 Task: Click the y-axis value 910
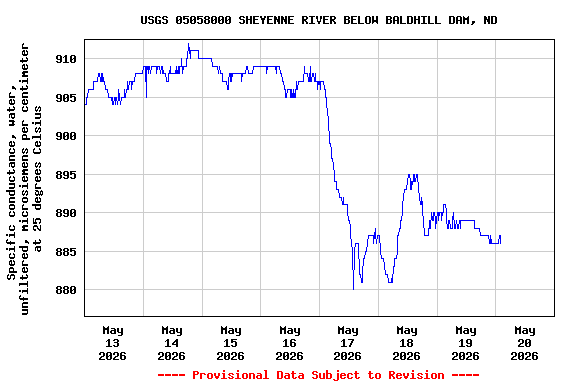pos(66,59)
